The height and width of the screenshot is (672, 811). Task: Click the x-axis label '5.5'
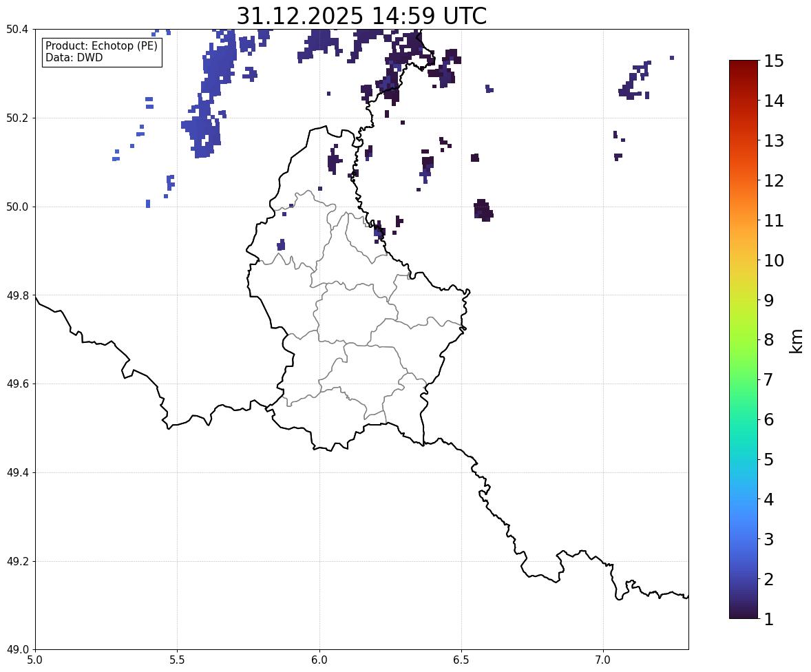[x=178, y=660]
